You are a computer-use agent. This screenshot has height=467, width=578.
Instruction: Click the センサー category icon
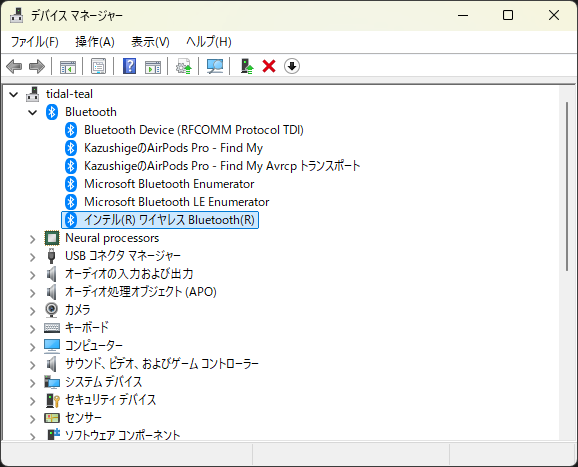tap(52, 418)
